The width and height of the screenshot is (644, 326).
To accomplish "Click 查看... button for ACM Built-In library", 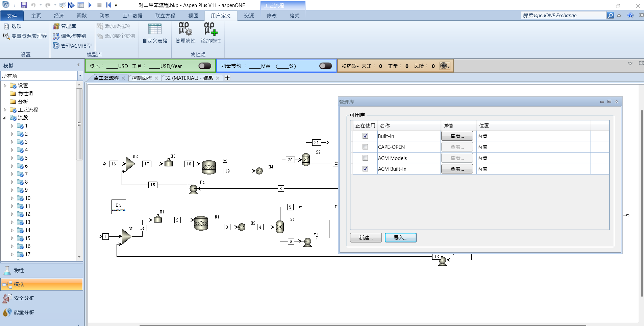I will click(457, 169).
